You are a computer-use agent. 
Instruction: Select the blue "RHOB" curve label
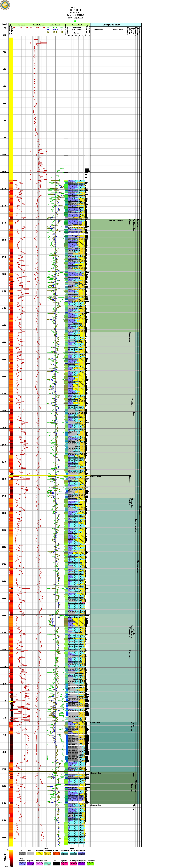(x=55, y=30)
